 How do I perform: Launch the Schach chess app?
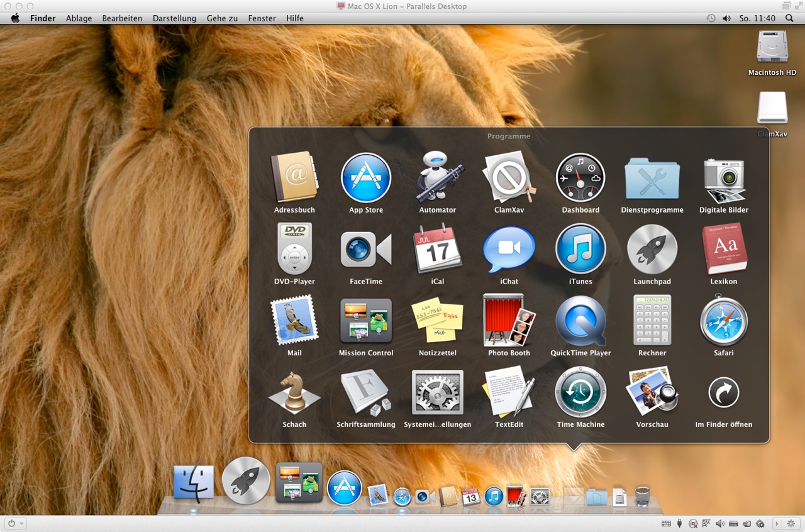(294, 392)
